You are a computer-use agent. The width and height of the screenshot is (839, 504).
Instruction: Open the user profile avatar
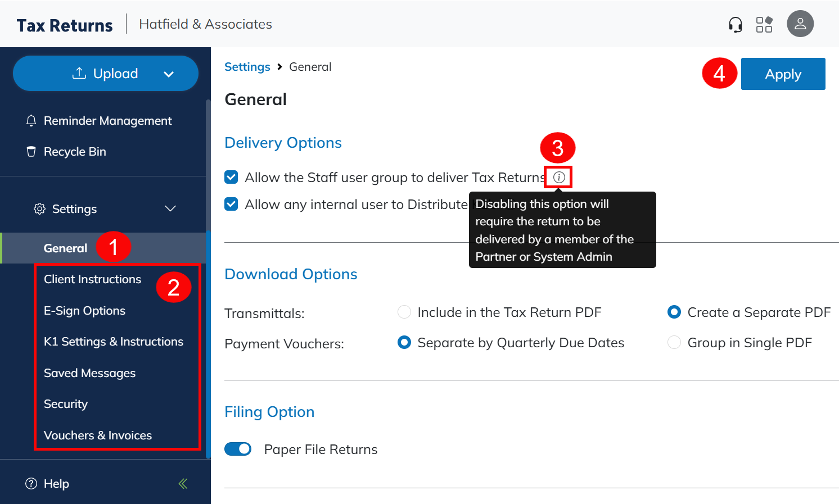click(x=800, y=24)
